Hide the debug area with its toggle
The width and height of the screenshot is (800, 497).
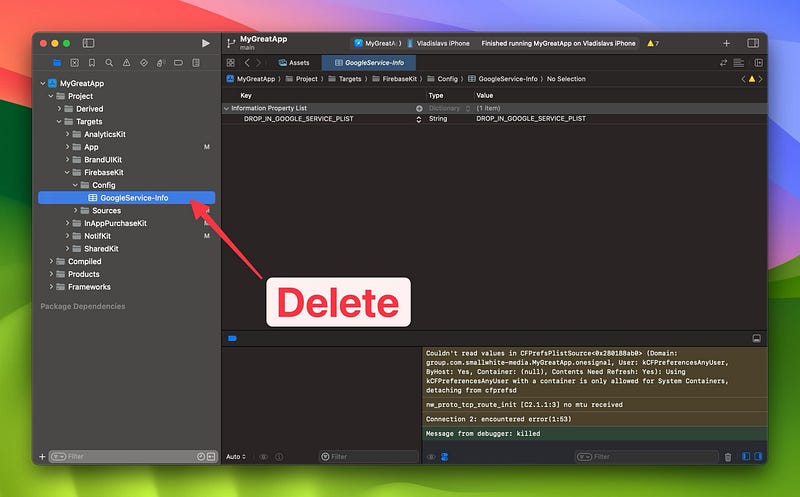(x=757, y=338)
